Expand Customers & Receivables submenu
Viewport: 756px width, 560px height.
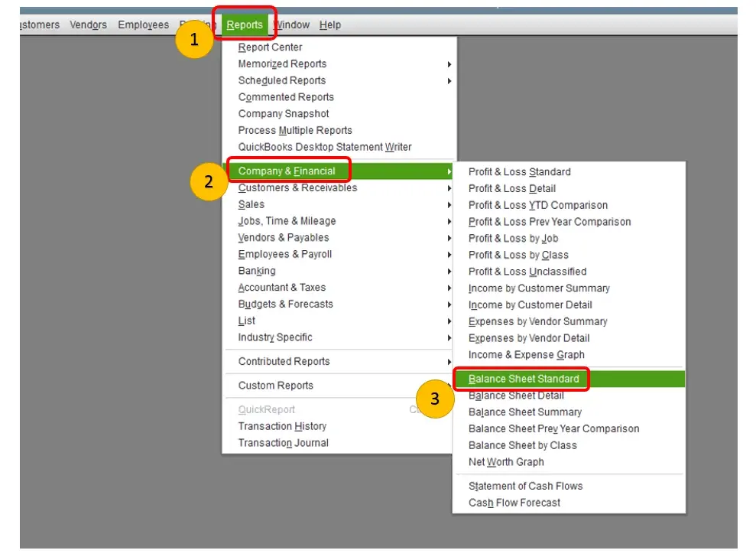point(339,187)
